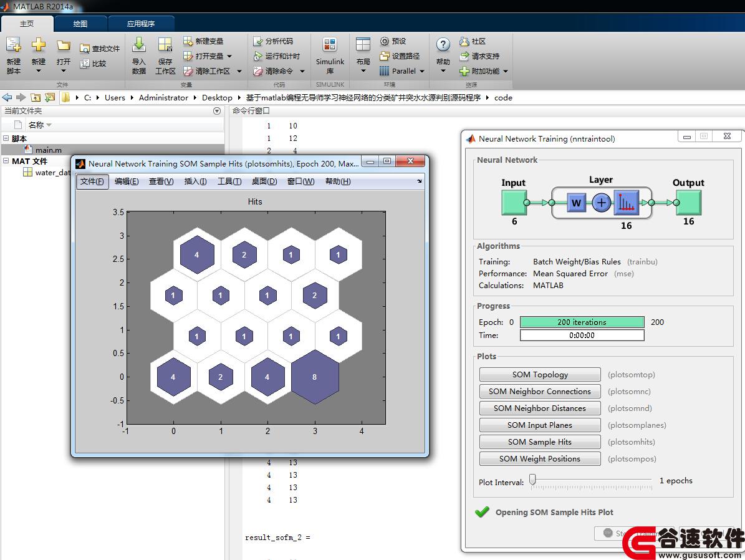Click the SOM Weight Positions button
The image size is (745, 560).
coord(540,459)
